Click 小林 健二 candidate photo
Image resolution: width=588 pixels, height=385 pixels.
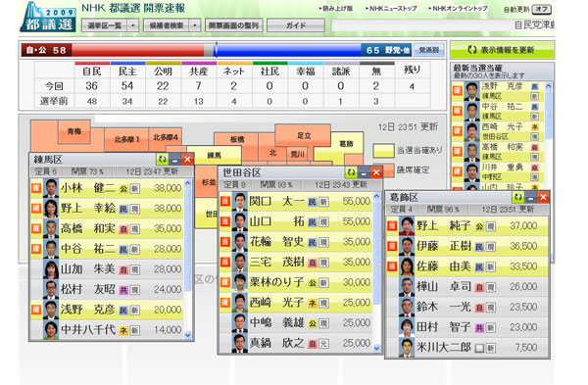pyautogui.click(x=51, y=188)
